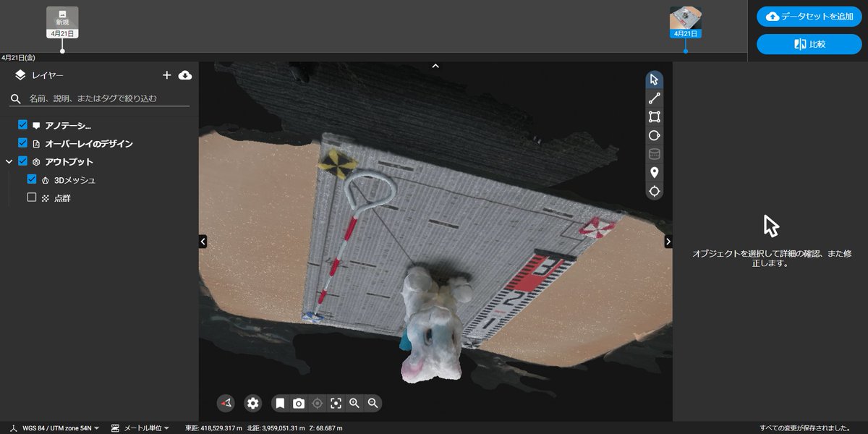
Task: Uncheck the オーバーレイのデザイン layer
Action: coord(22,143)
